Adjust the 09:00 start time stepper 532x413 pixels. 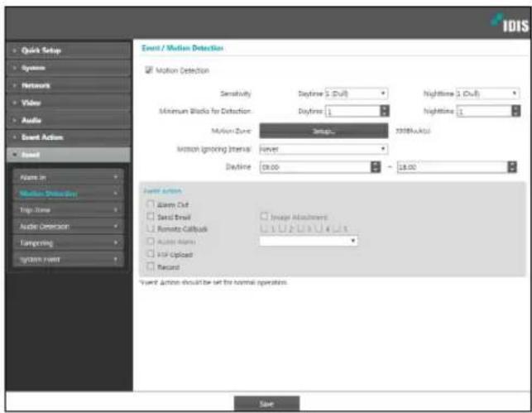pos(376,167)
